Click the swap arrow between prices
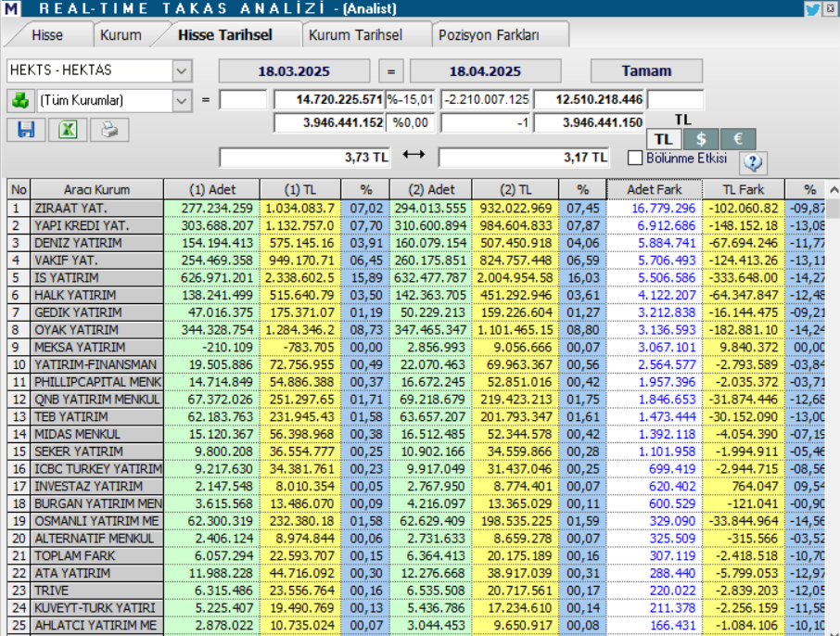Viewport: 840px width, 636px height. pos(414,155)
